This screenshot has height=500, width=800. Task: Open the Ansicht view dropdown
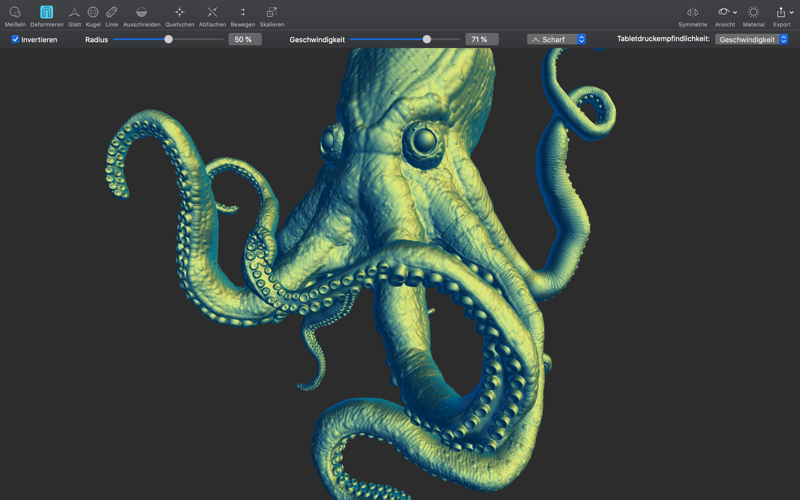(x=726, y=13)
